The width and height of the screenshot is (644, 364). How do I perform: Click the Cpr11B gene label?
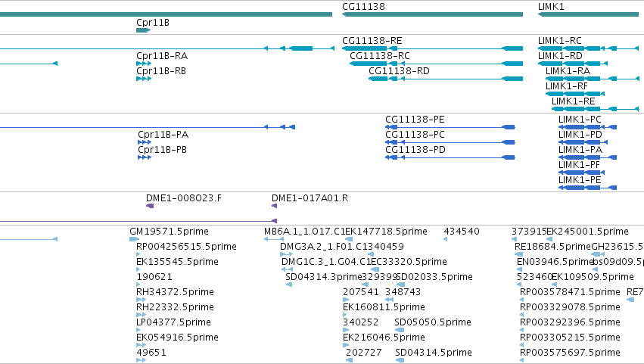point(153,22)
